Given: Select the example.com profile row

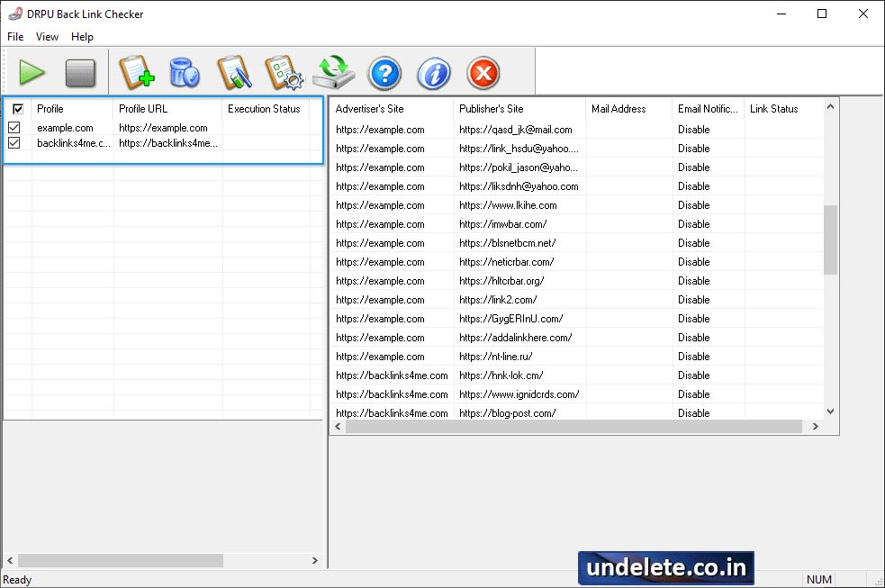Looking at the screenshot, I should [x=68, y=127].
